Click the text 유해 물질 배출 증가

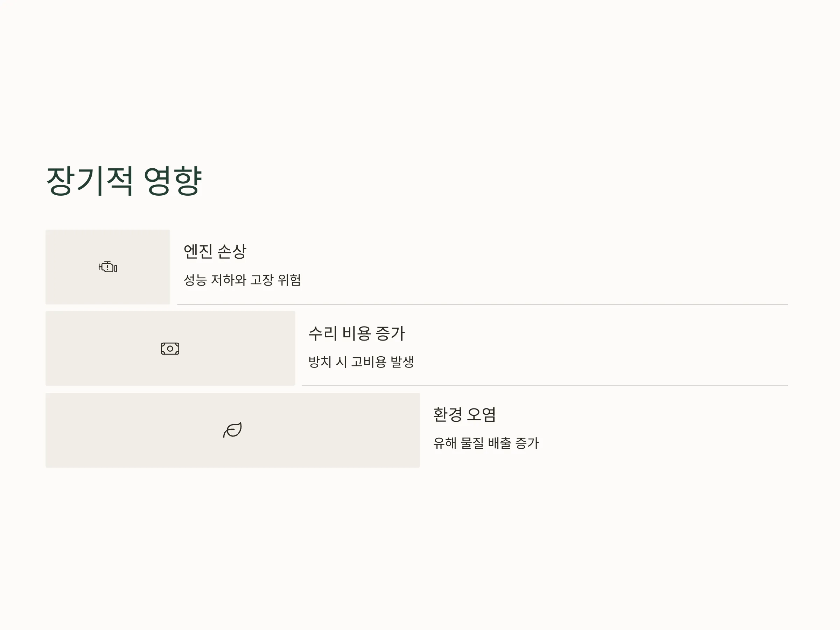(486, 443)
